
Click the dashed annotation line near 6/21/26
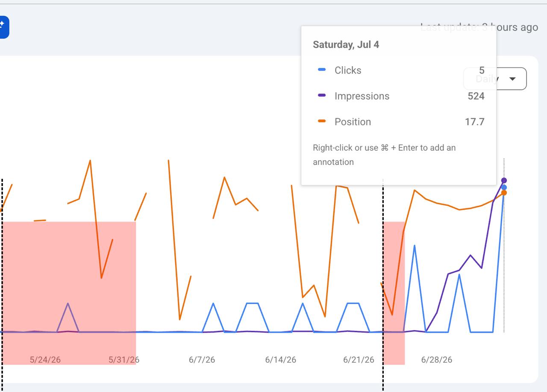pyautogui.click(x=383, y=284)
